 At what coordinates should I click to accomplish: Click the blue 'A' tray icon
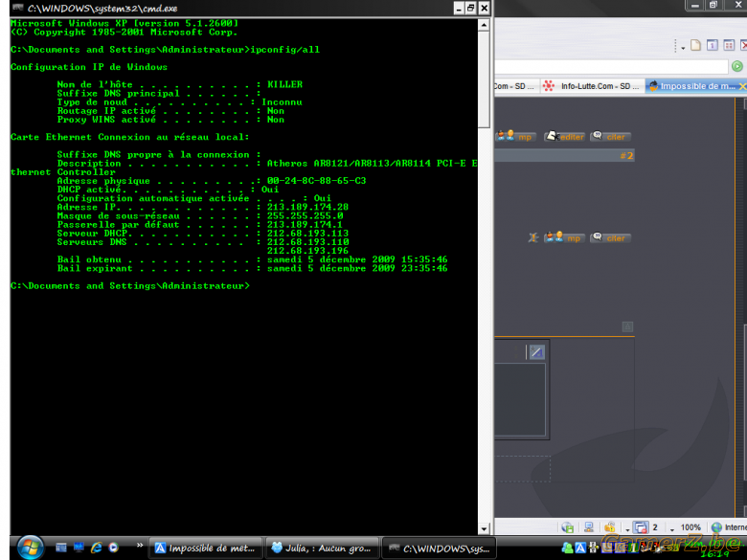(x=580, y=548)
